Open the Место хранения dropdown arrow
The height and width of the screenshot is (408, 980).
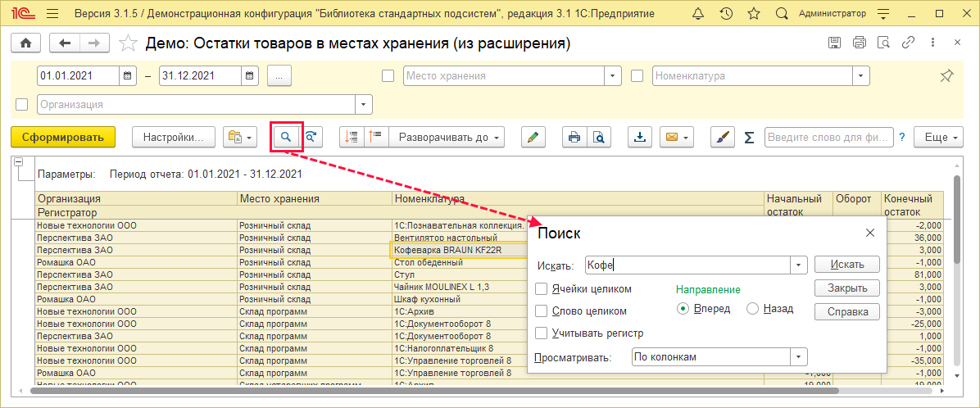pyautogui.click(x=613, y=75)
